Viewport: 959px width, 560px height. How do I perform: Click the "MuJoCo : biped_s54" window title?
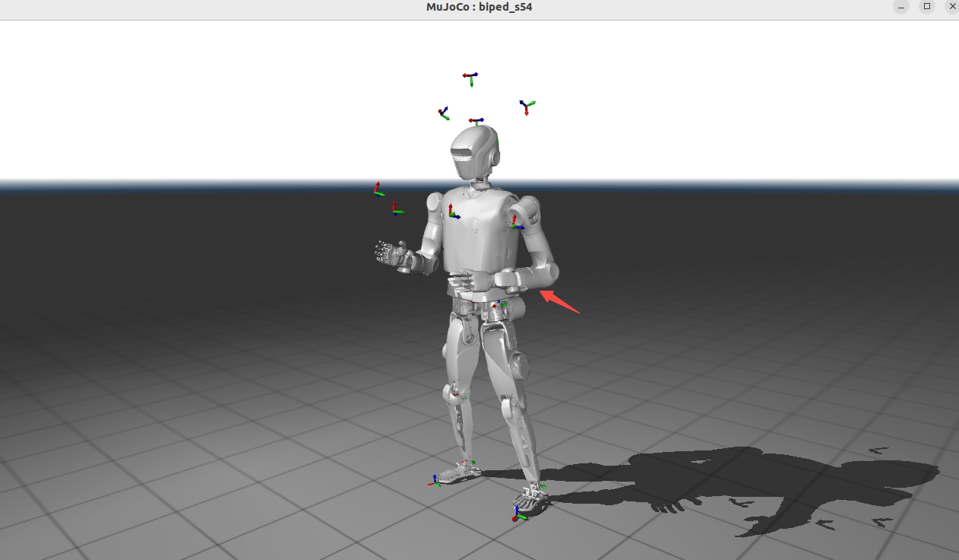479,8
